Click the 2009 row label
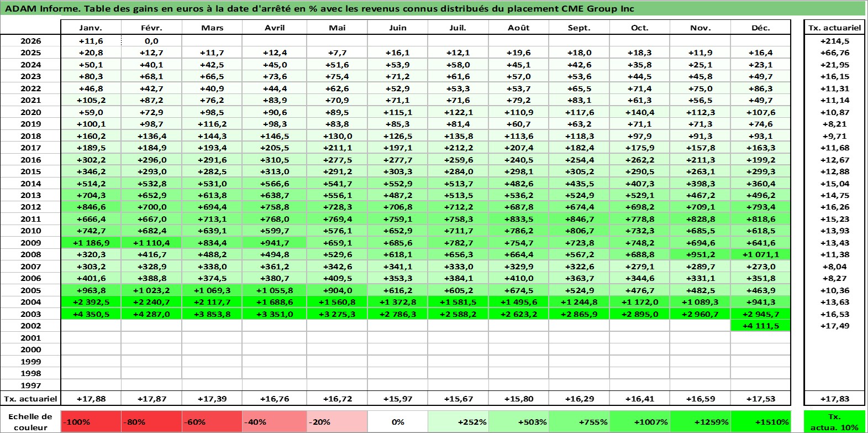The height and width of the screenshot is (433, 868). point(30,243)
